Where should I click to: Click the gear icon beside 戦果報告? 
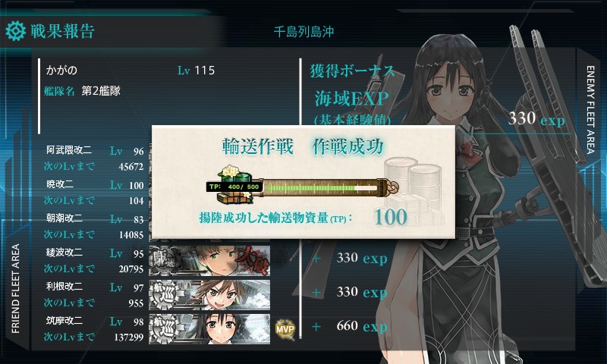pyautogui.click(x=16, y=31)
